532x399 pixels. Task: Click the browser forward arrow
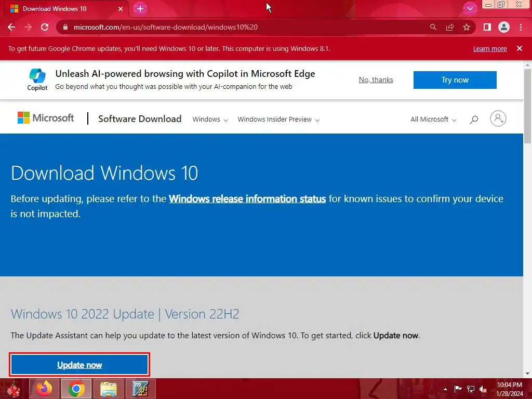[28, 27]
